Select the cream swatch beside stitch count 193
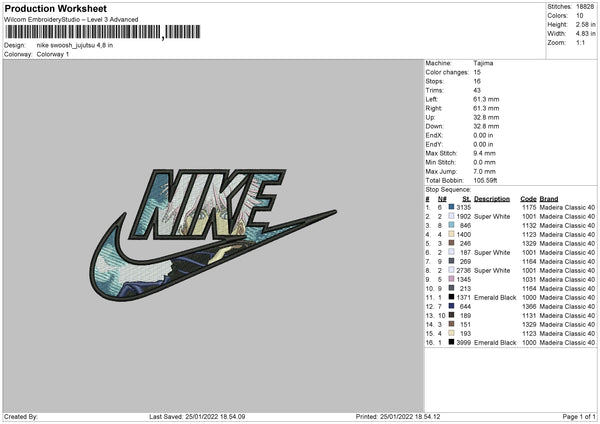 click(x=452, y=333)
